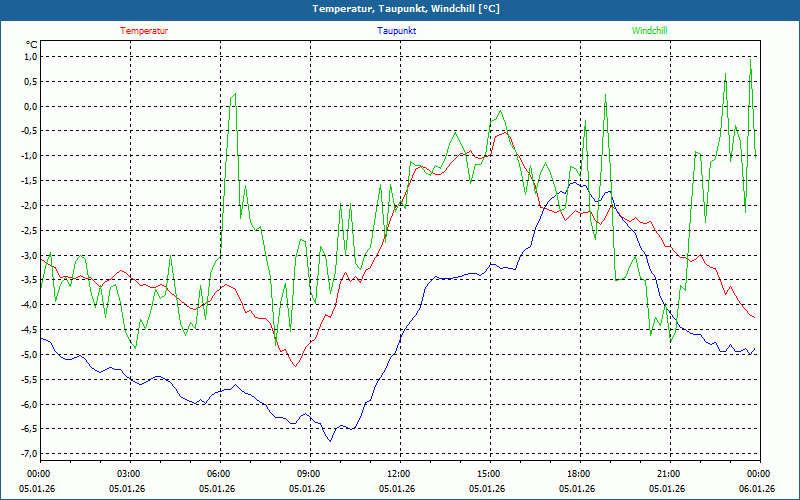This screenshot has height=500, width=800.
Task: Select the 0,0 y-axis value
Action: click(x=29, y=107)
